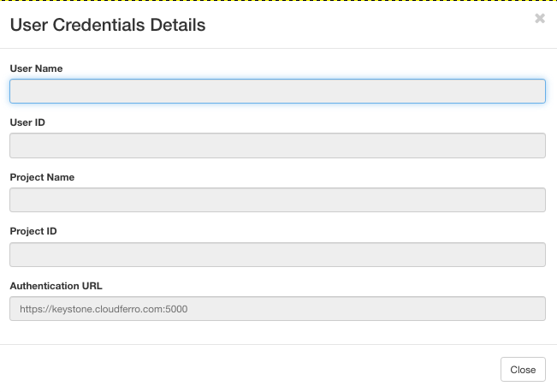Click into the User ID field
Screen dimensions: 557x392
coord(277,146)
